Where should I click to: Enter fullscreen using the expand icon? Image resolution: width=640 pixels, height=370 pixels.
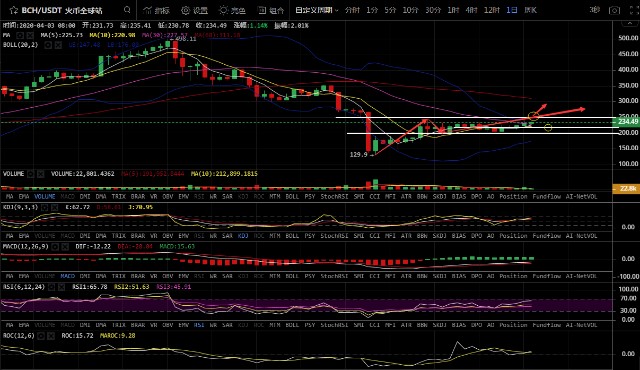[x=634, y=10]
